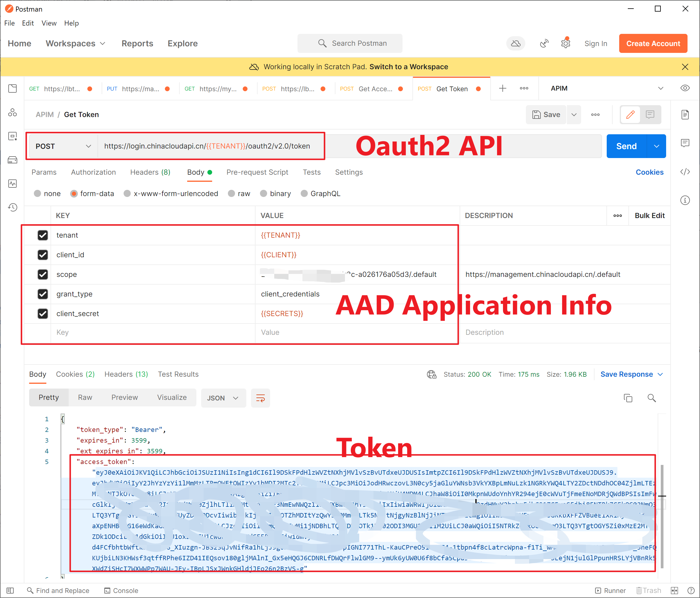Click the environment quick look eye icon
This screenshot has height=598, width=700.
pos(685,88)
